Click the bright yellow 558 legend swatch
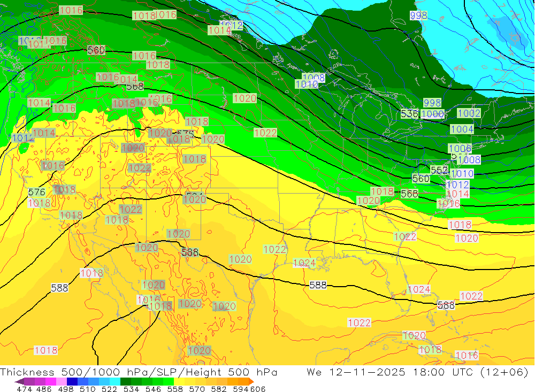Viewport: 535px width, 392px height. (x=179, y=381)
